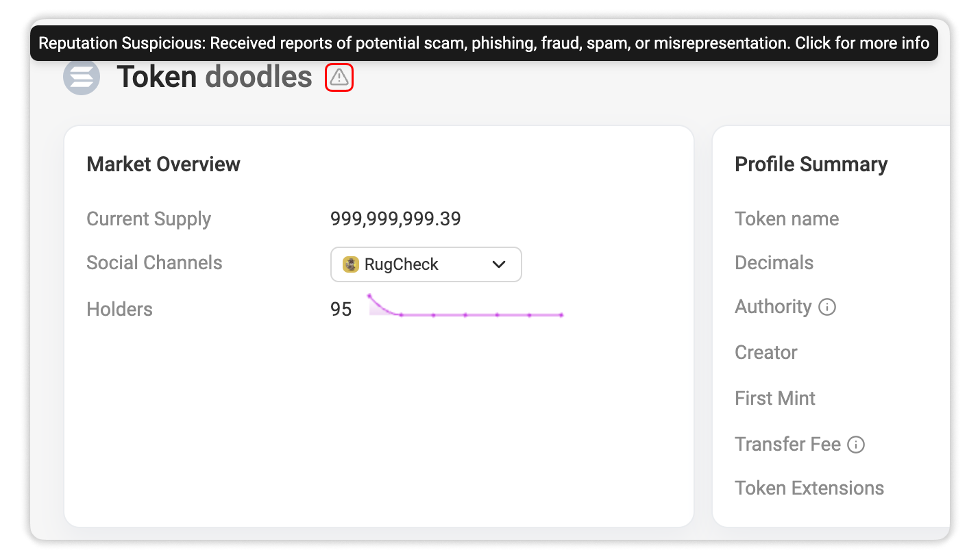
Task: Click the Token doodles title
Action: click(215, 77)
